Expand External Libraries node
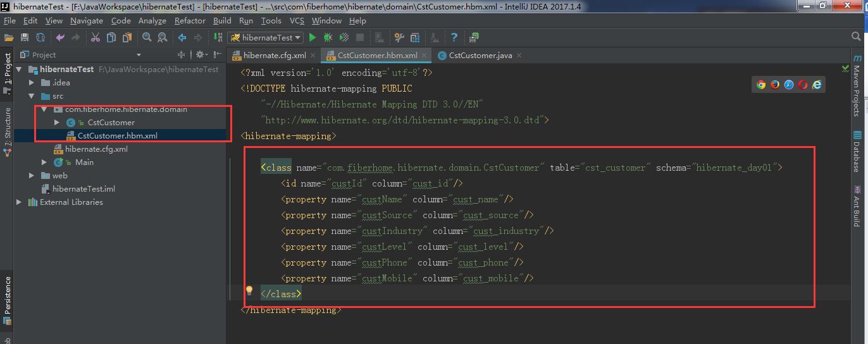This screenshot has height=344, width=868. coord(19,202)
